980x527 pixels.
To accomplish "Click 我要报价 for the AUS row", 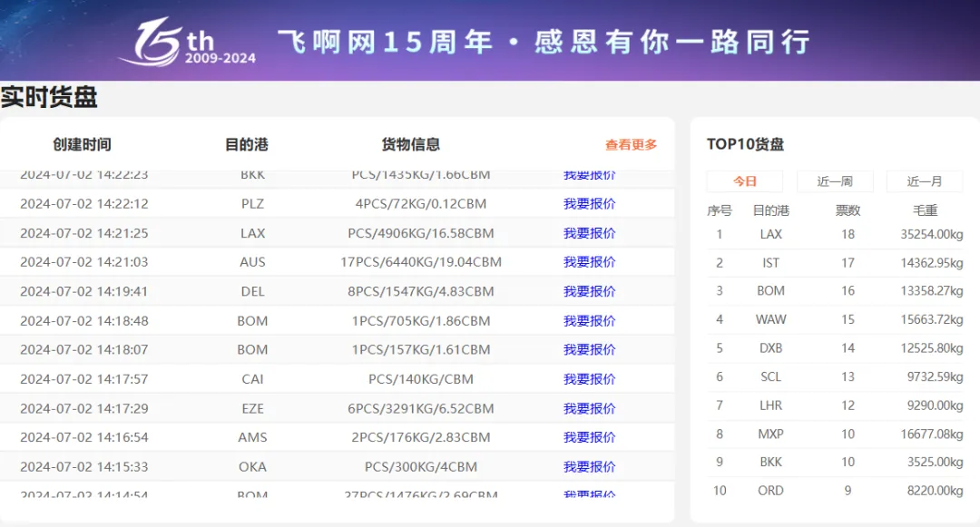I will (x=590, y=261).
